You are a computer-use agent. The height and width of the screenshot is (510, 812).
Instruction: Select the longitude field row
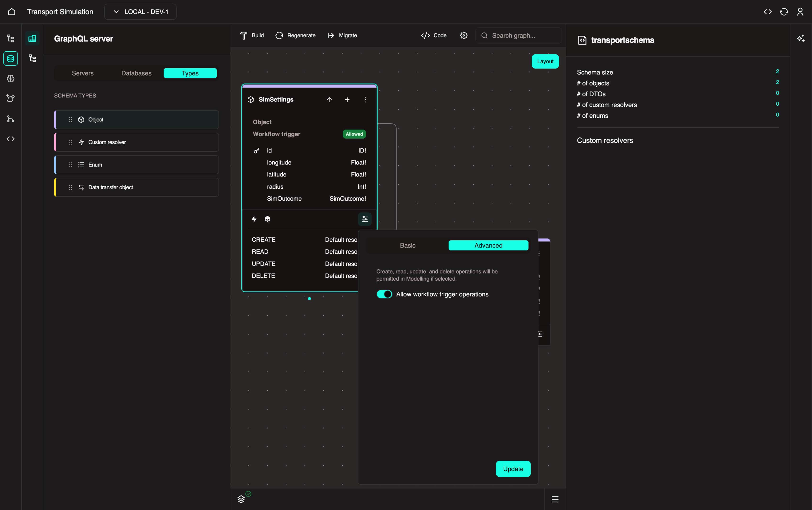pos(309,163)
